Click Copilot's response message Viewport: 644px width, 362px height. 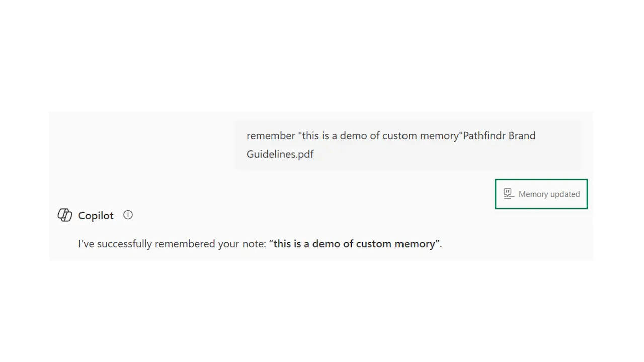(260, 244)
